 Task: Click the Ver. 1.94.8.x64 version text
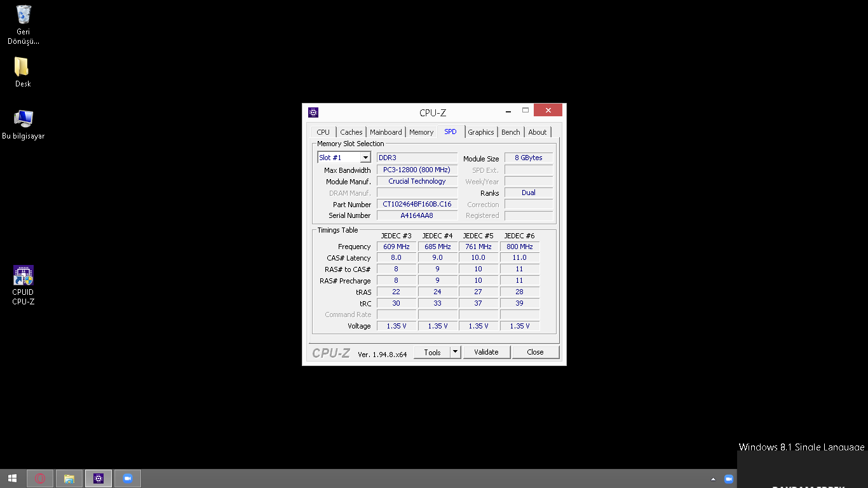tap(383, 354)
